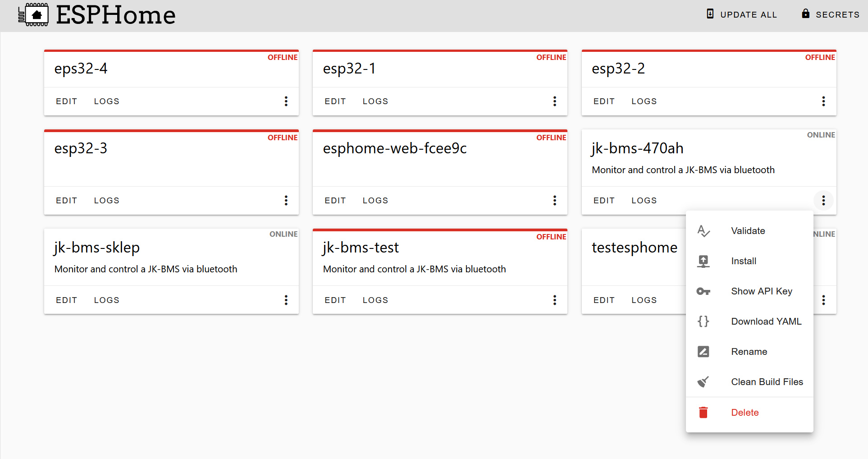Click the Validate spellcheck icon
868x459 pixels.
point(703,231)
